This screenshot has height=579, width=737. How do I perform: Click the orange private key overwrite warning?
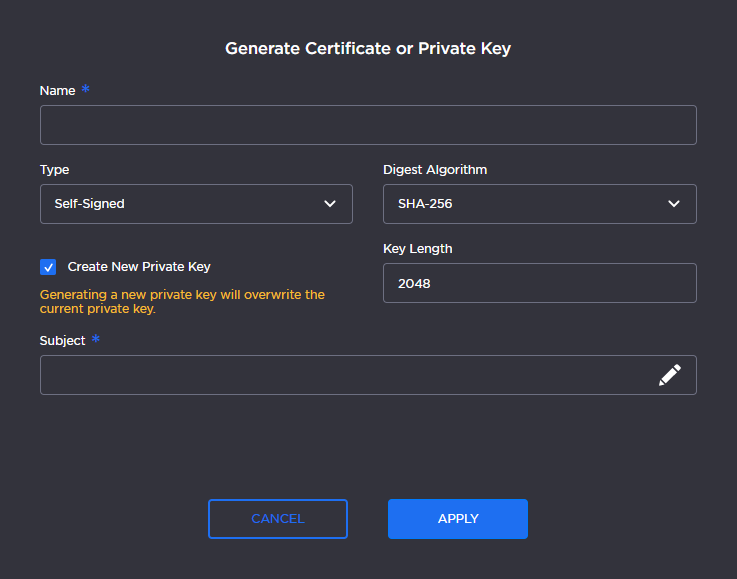coord(182,302)
